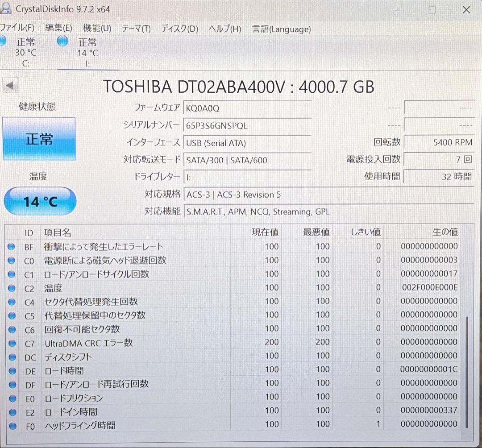Click the status dot beside UltraDMA CRC エラー数
This screenshot has height=448, width=482.
point(11,343)
